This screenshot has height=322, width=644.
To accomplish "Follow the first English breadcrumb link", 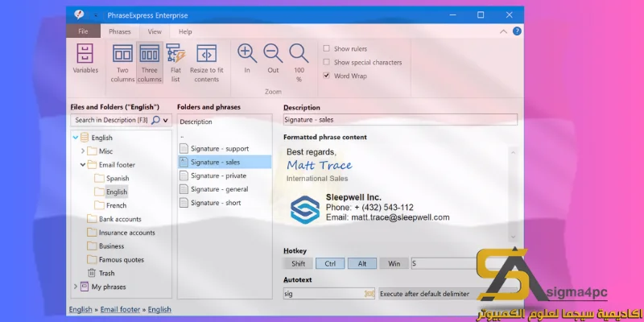I will coord(80,310).
